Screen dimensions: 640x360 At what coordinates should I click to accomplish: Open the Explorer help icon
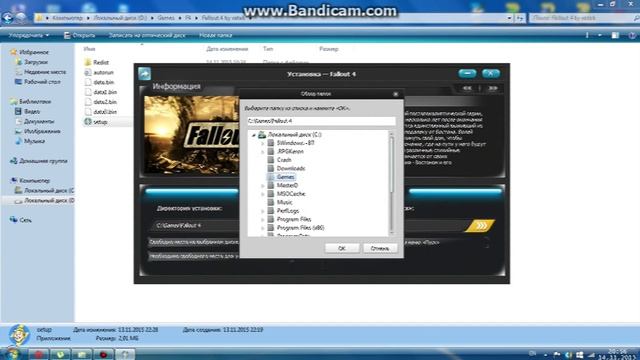pos(632,36)
